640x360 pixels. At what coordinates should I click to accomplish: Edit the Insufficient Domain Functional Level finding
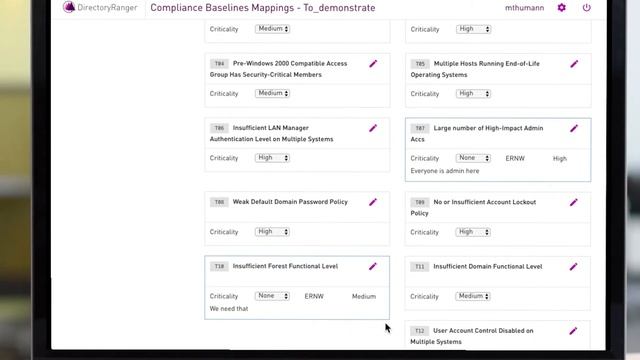(x=573, y=267)
